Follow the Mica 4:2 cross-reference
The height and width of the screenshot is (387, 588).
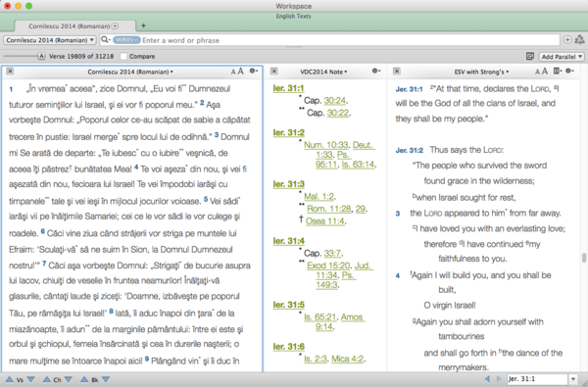pos(347,359)
